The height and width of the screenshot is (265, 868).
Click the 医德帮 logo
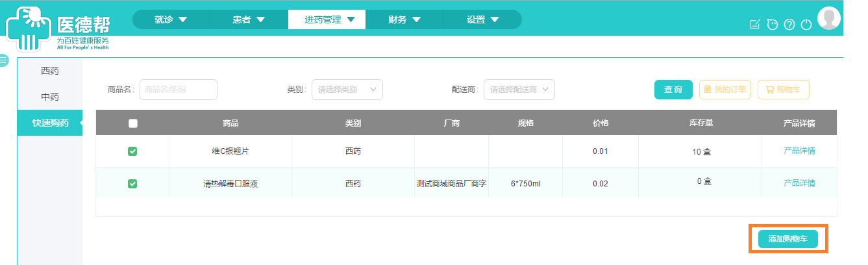tap(58, 29)
